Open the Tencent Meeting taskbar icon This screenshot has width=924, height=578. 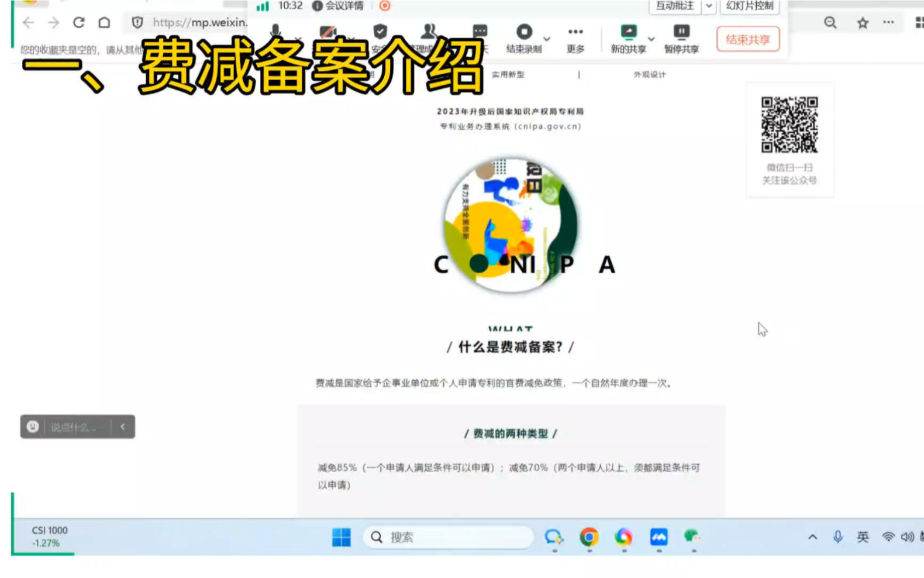tap(658, 536)
